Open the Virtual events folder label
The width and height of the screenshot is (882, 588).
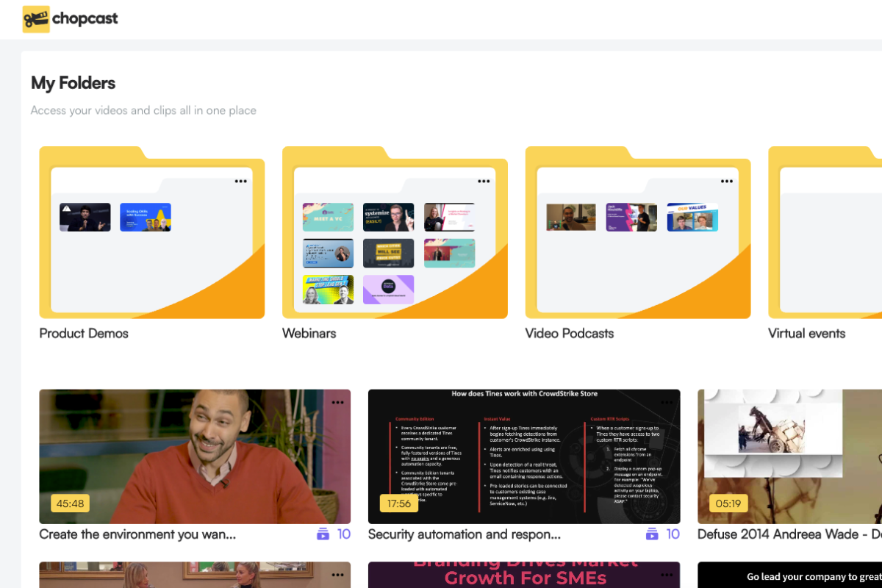[806, 333]
